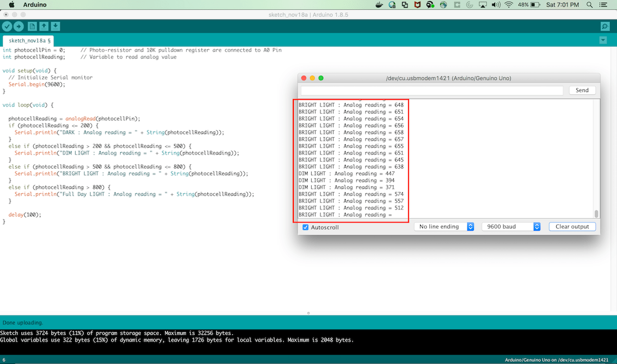
Task: Click the battery status icon
Action: 535,5
